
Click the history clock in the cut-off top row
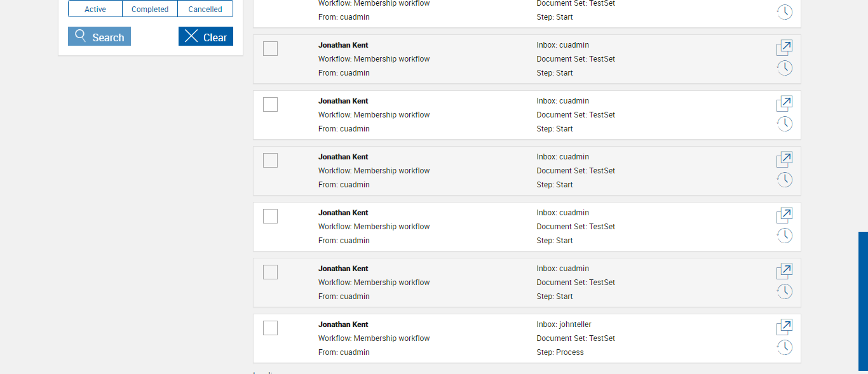[x=785, y=12]
